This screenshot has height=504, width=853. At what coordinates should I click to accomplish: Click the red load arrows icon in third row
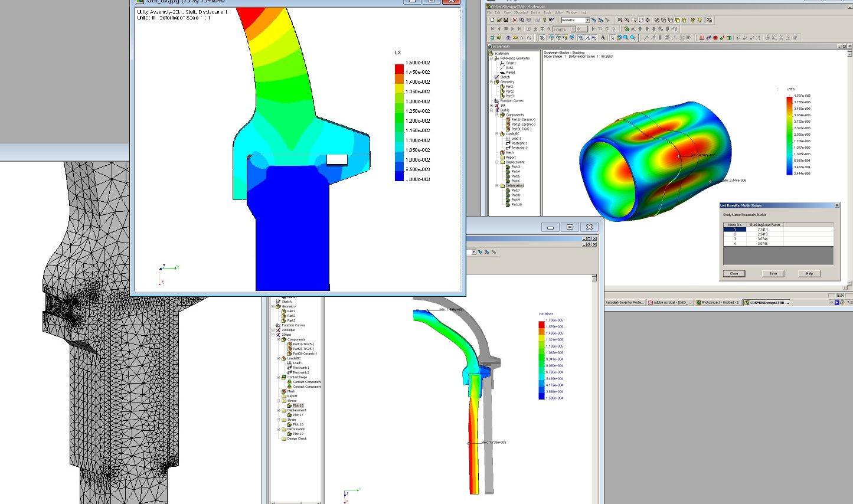[702, 38]
